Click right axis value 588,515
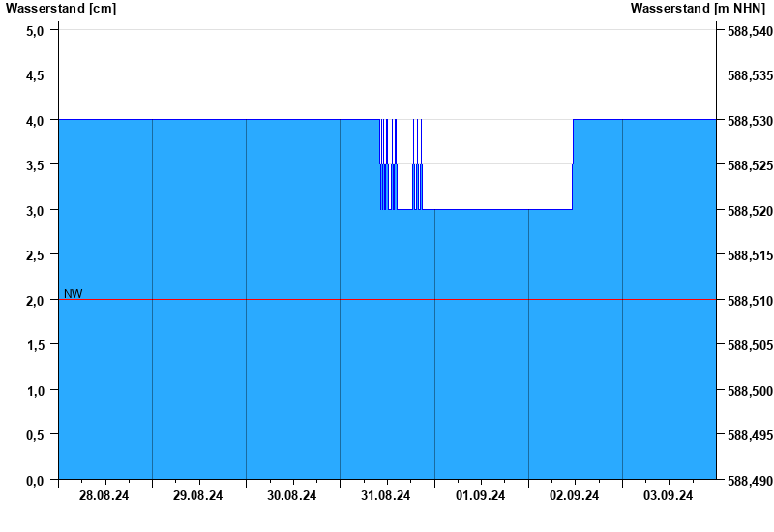 point(751,255)
